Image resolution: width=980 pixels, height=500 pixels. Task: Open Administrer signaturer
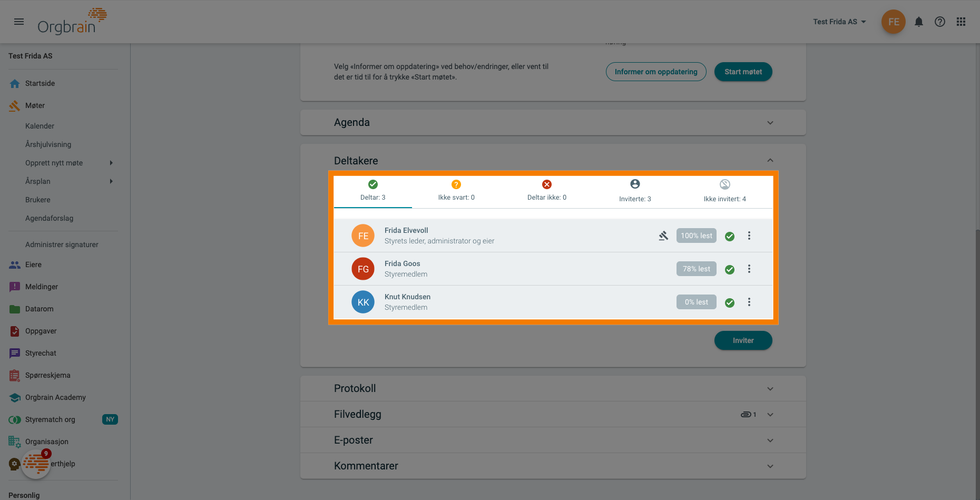point(62,244)
